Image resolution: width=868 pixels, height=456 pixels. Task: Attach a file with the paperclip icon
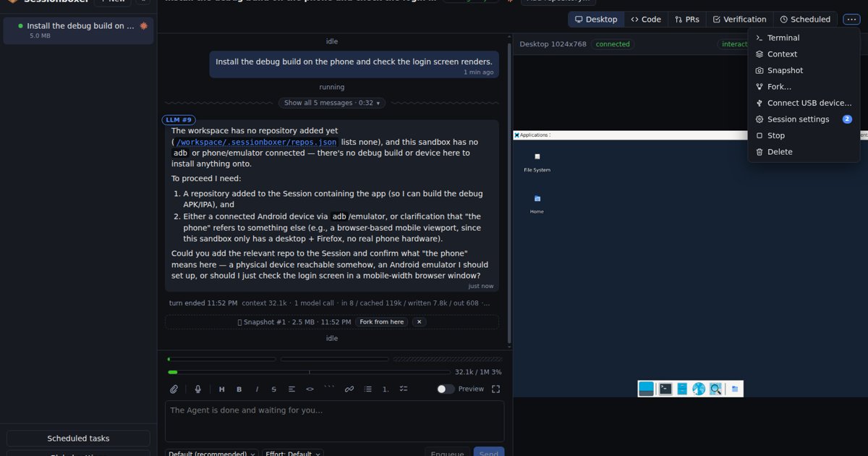click(x=174, y=389)
